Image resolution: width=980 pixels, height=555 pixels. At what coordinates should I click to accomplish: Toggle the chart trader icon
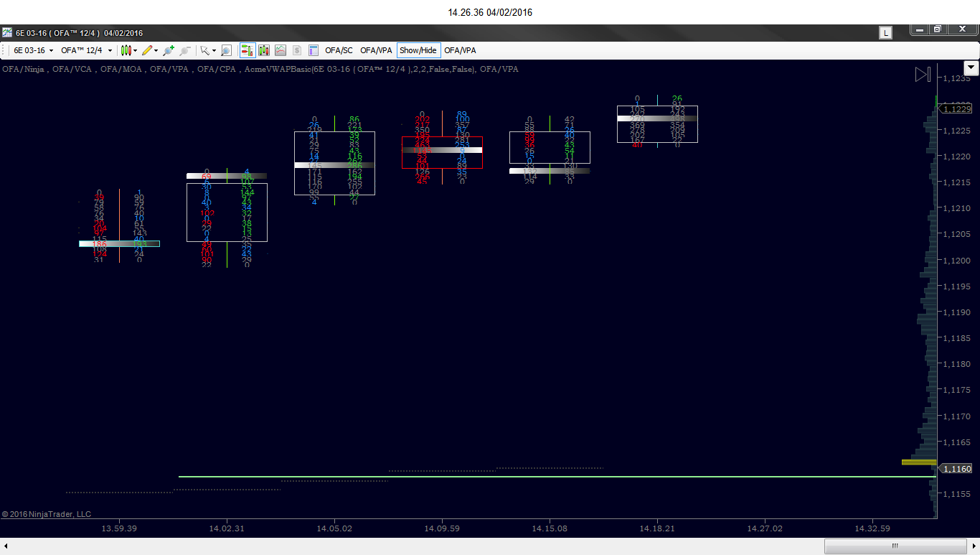[247, 50]
